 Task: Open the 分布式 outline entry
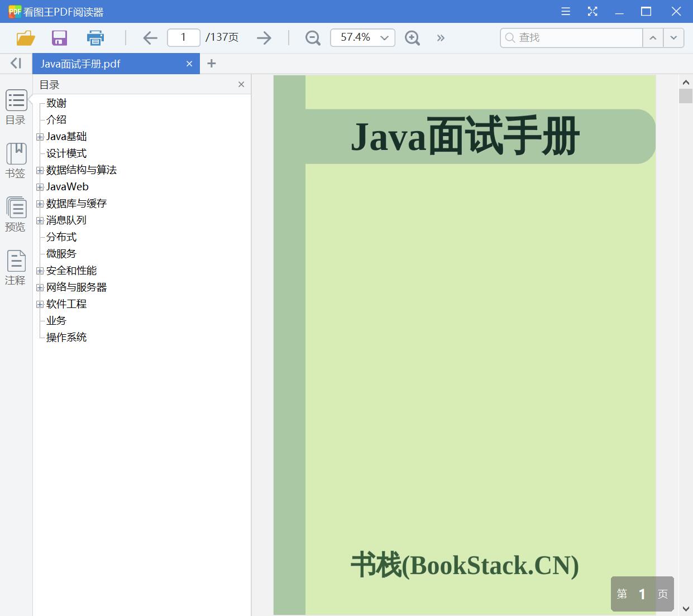[61, 237]
